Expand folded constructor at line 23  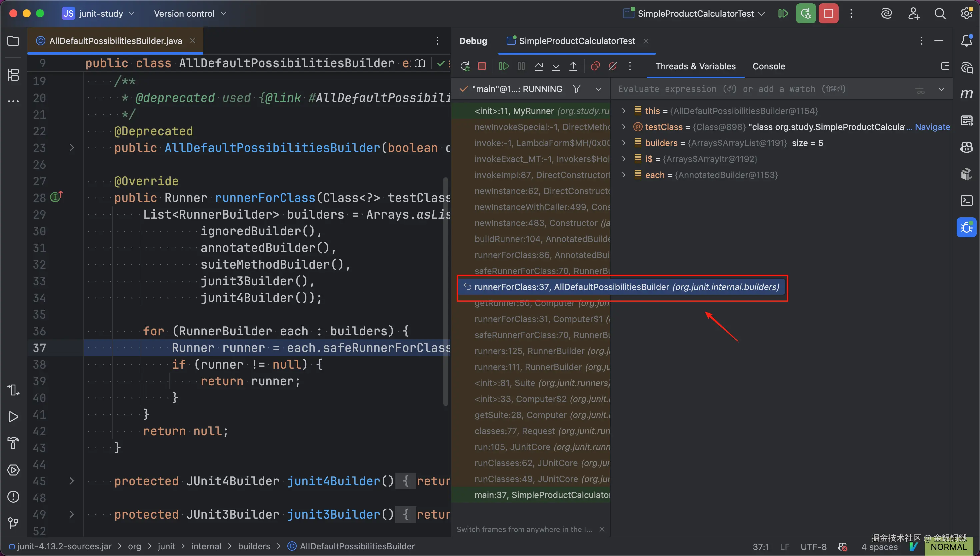[x=71, y=148]
